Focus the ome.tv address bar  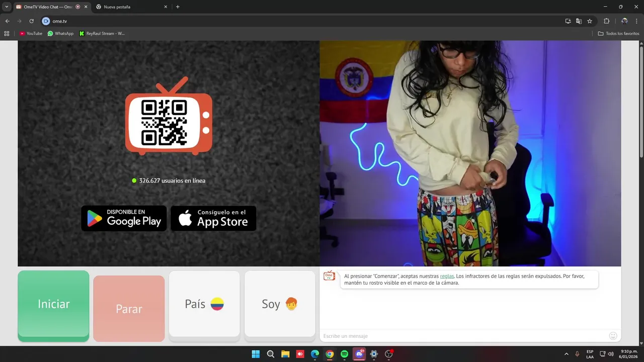[x=302, y=21]
